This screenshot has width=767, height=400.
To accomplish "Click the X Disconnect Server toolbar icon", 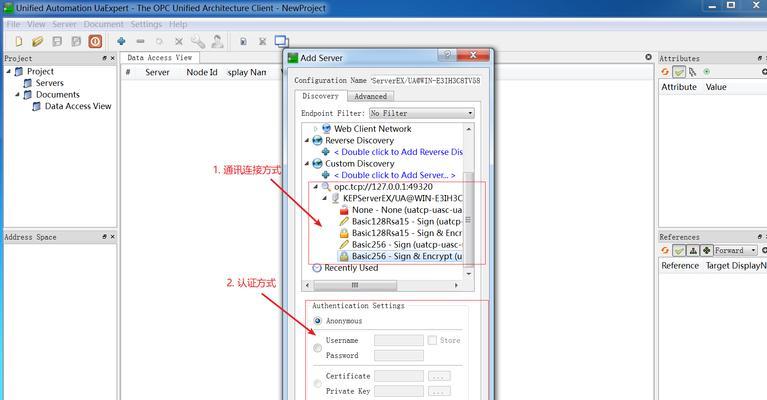I will pyautogui.click(x=179, y=42).
